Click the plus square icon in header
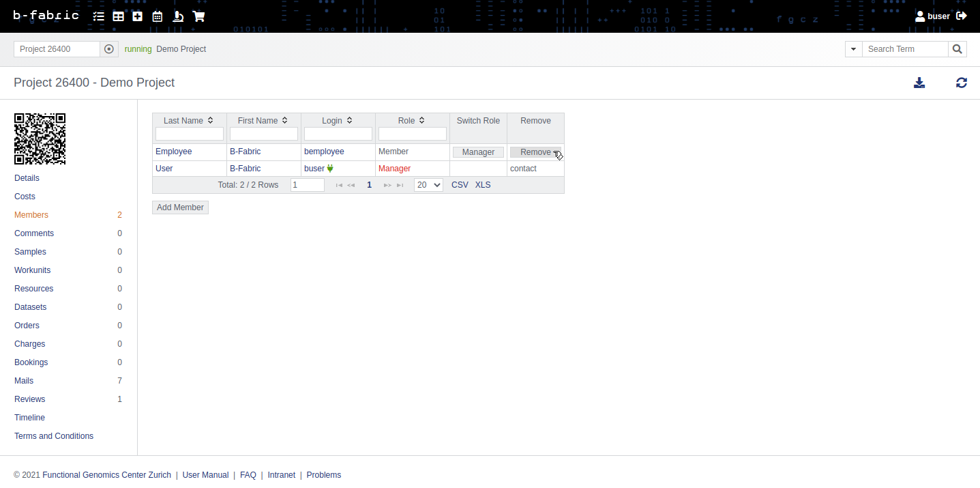980x488 pixels. coord(138,16)
